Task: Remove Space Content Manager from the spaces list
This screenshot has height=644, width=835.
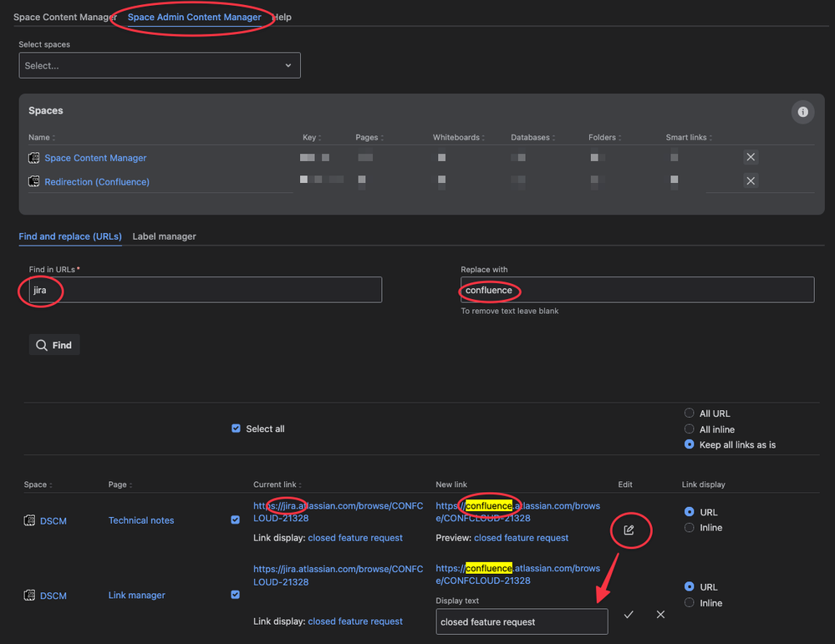Action: point(751,157)
